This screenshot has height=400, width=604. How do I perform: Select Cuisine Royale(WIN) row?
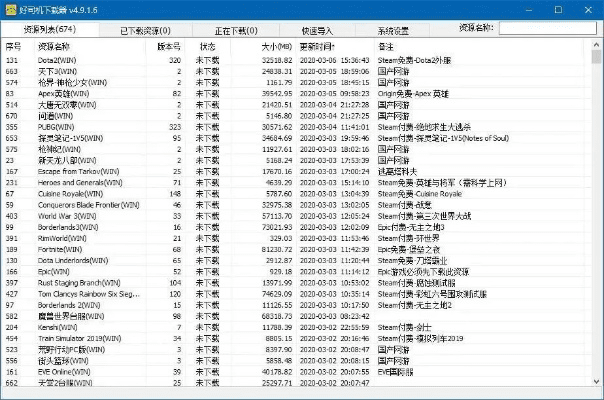pyautogui.click(x=297, y=194)
